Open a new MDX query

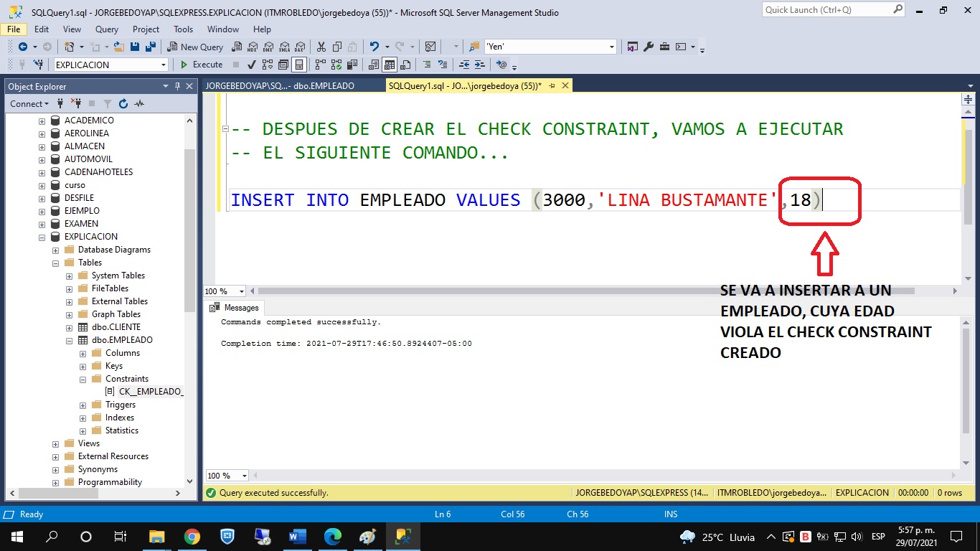(x=252, y=47)
